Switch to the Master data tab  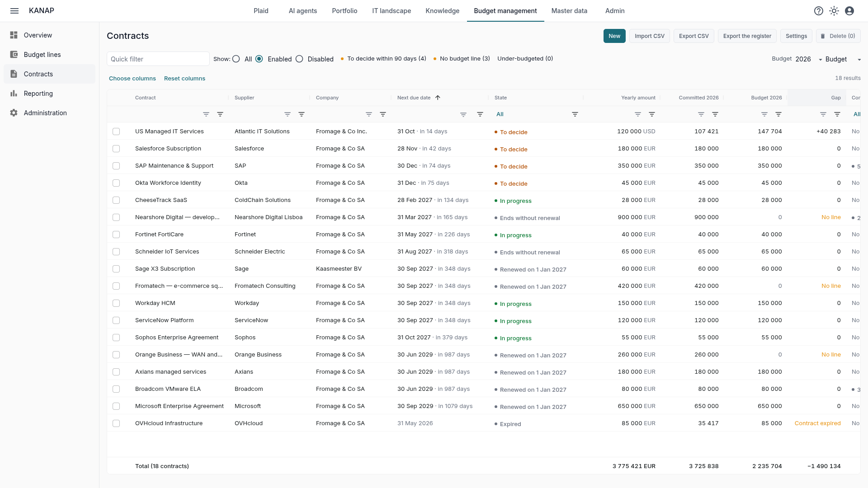pyautogui.click(x=569, y=11)
